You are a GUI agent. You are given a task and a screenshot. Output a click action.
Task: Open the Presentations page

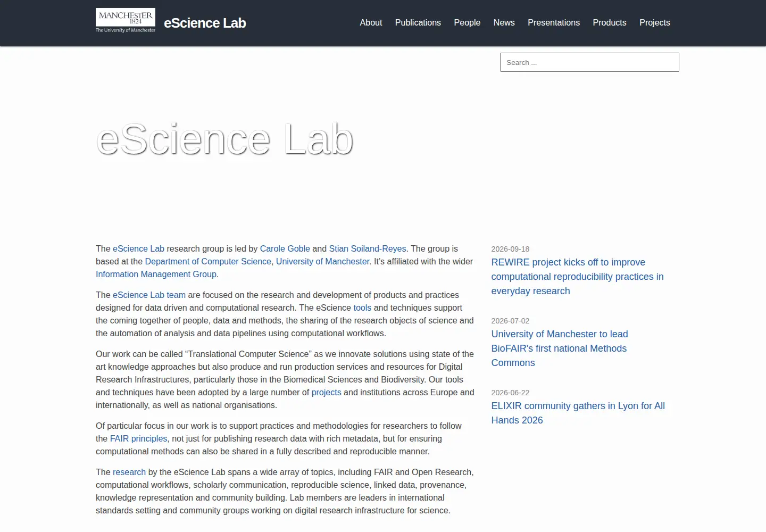pos(554,23)
